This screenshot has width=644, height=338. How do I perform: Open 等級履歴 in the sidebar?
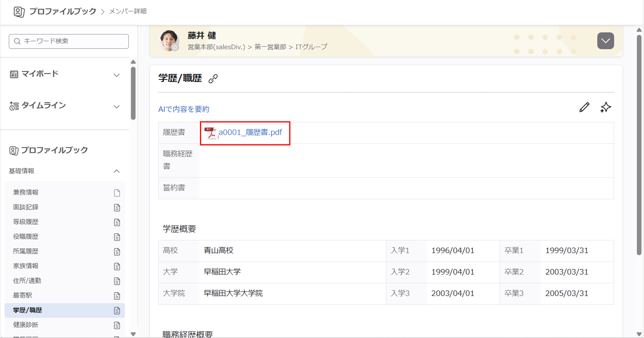[26, 222]
